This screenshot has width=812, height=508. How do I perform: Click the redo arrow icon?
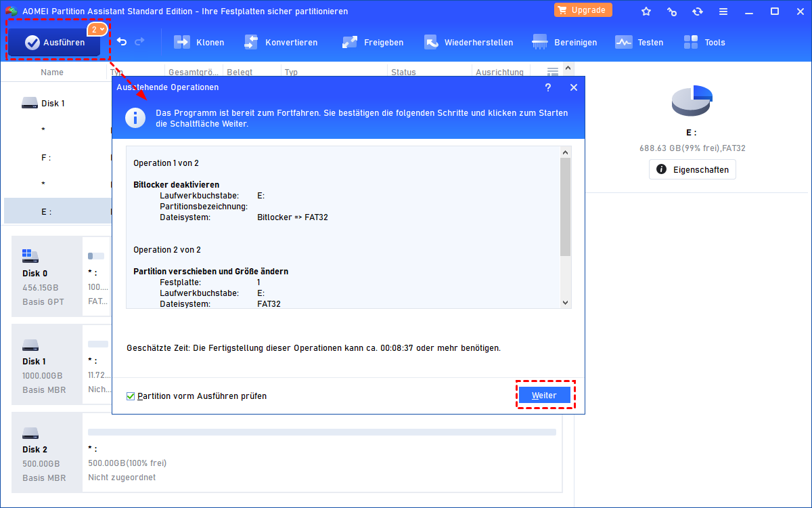coord(139,42)
